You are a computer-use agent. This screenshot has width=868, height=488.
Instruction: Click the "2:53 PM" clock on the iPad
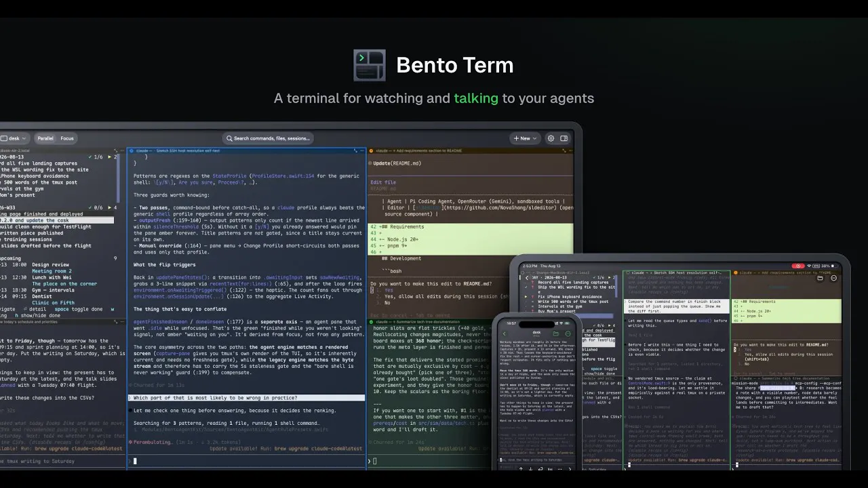coord(530,268)
